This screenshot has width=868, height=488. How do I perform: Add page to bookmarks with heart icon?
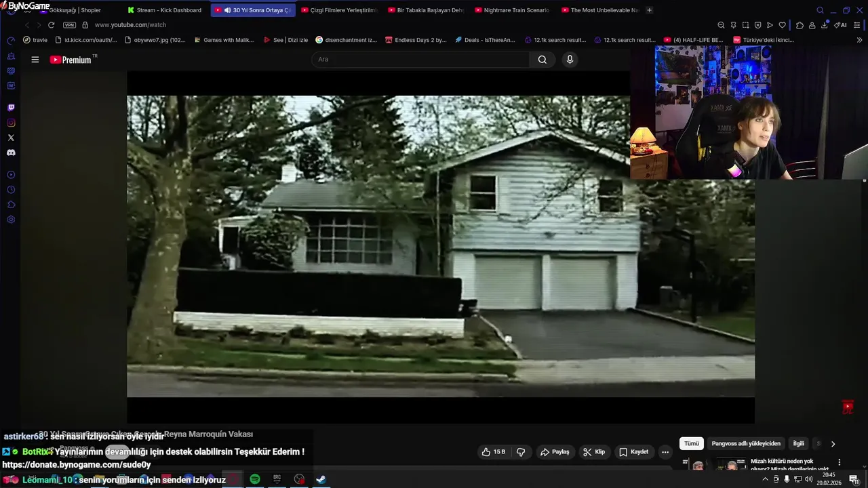click(782, 25)
